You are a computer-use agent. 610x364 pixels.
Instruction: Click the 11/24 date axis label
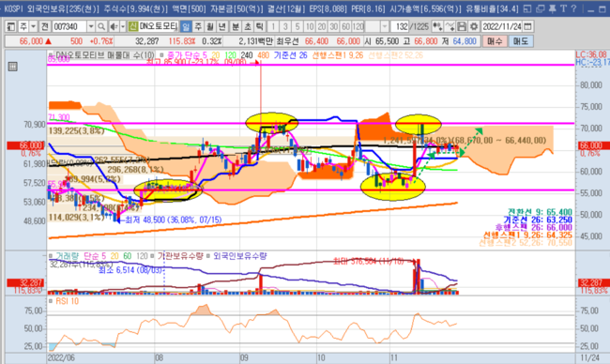(589, 357)
